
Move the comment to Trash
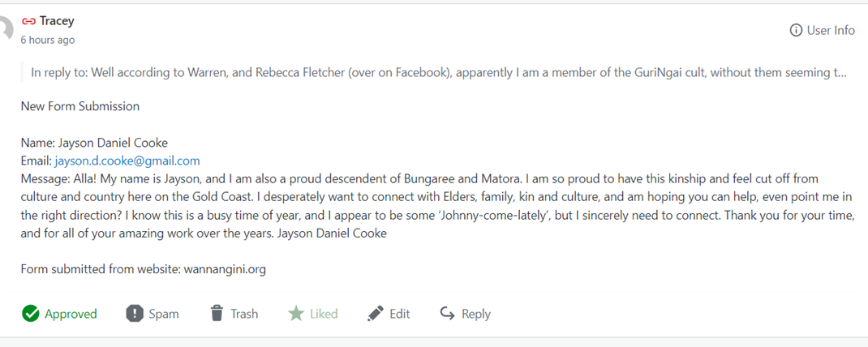point(243,314)
